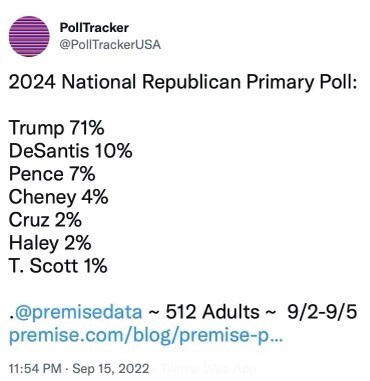
Task: Click the Sep 15, 2022 date
Action: coord(111,369)
